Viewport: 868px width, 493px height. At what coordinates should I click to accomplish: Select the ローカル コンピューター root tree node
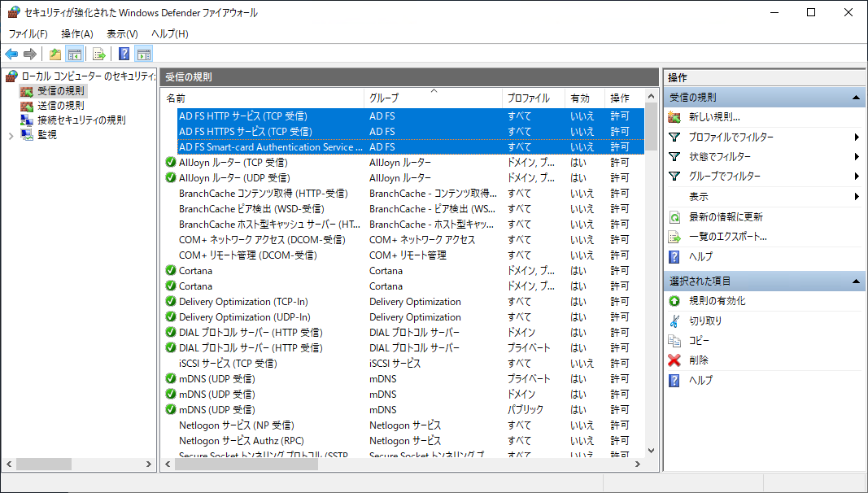coord(88,76)
